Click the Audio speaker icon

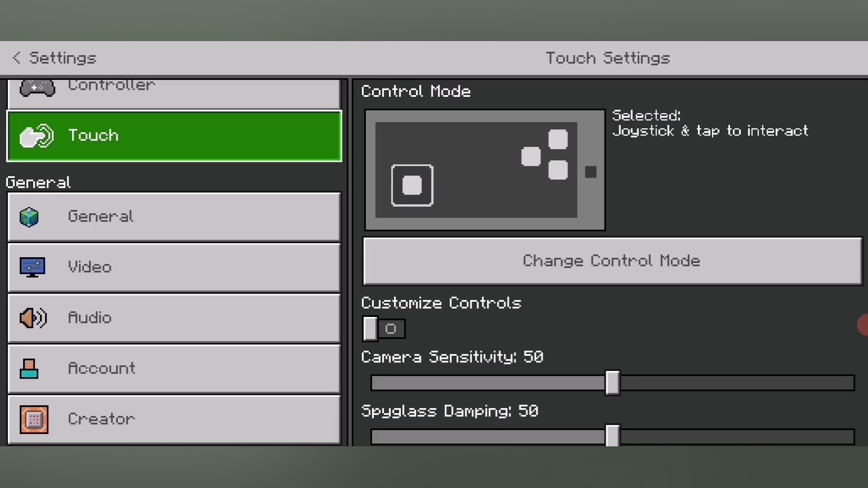(x=33, y=318)
